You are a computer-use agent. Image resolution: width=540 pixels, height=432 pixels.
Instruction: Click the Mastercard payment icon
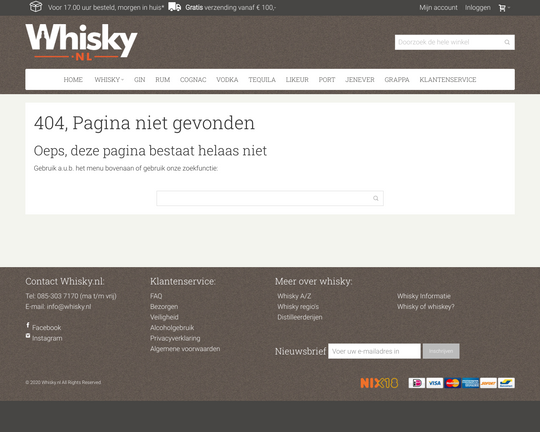click(x=453, y=383)
